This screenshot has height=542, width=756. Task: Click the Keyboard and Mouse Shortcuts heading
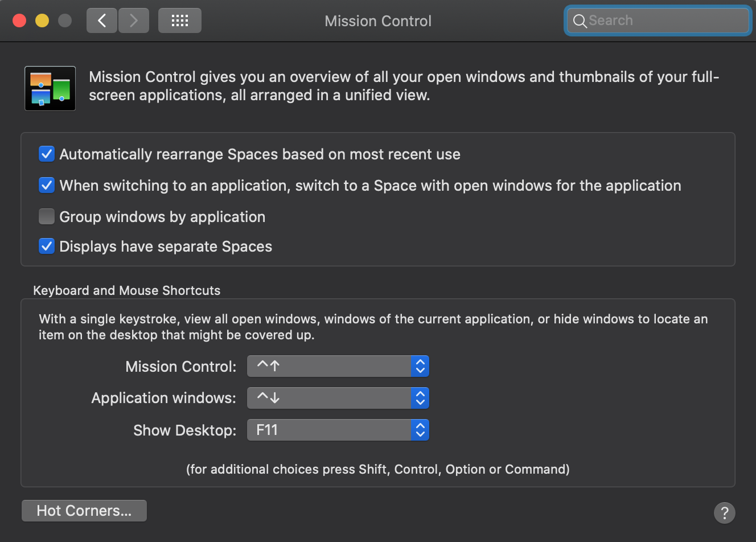coord(126,290)
